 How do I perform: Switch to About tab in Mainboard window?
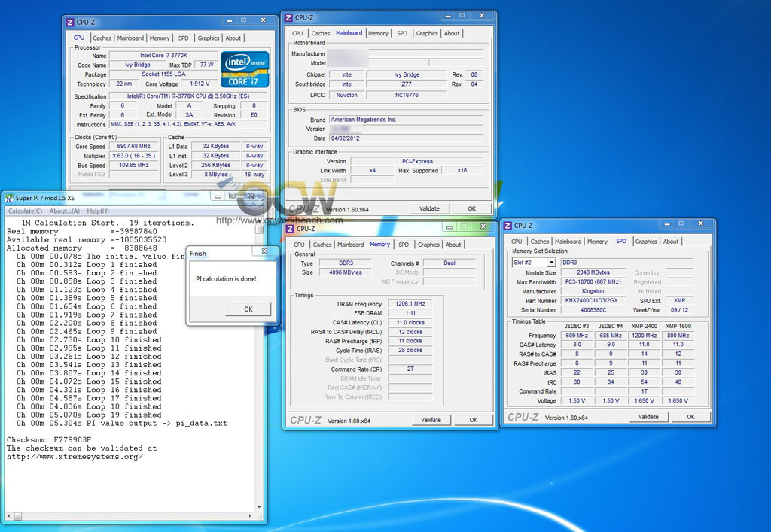tap(452, 33)
